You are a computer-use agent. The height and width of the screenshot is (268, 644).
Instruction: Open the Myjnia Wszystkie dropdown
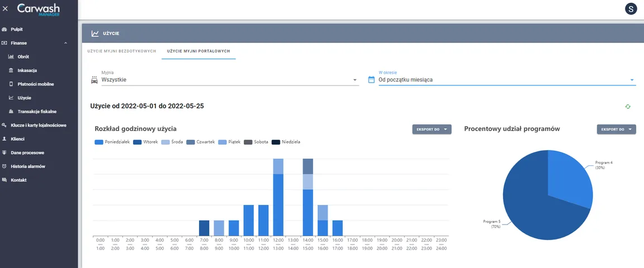(x=230, y=80)
